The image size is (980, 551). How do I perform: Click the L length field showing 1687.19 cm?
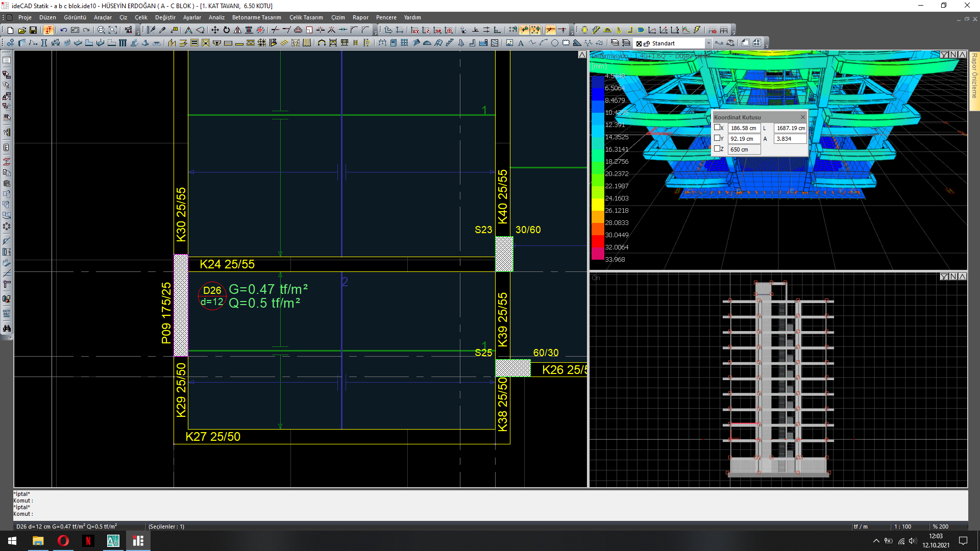[790, 128]
